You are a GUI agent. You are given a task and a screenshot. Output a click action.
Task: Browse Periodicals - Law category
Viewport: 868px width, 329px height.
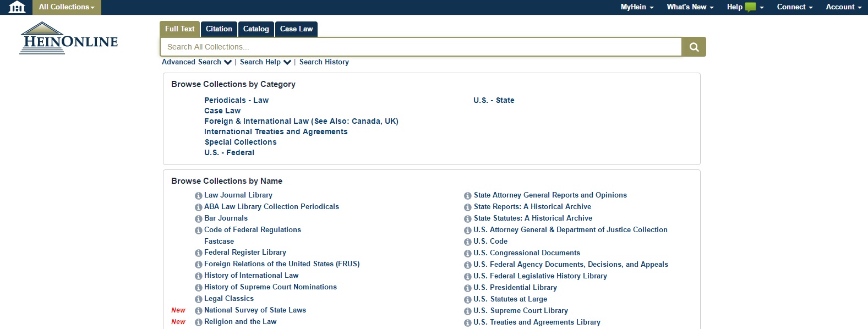click(236, 100)
